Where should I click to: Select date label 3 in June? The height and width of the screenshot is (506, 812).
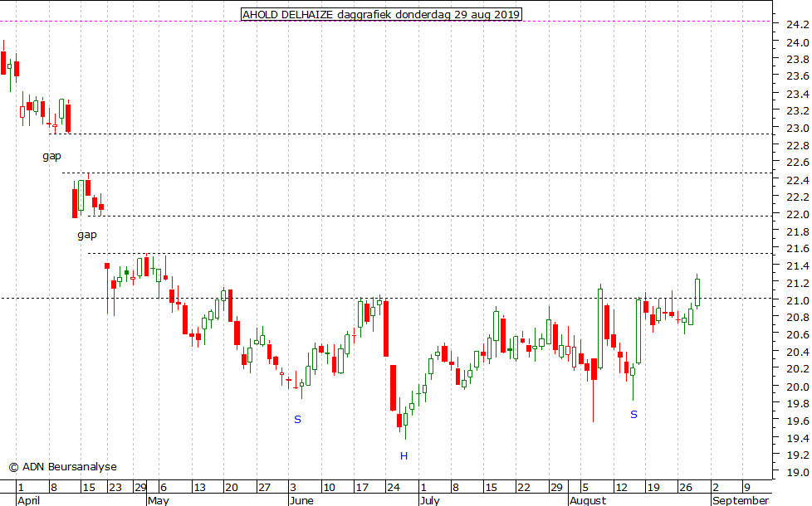[x=294, y=488]
